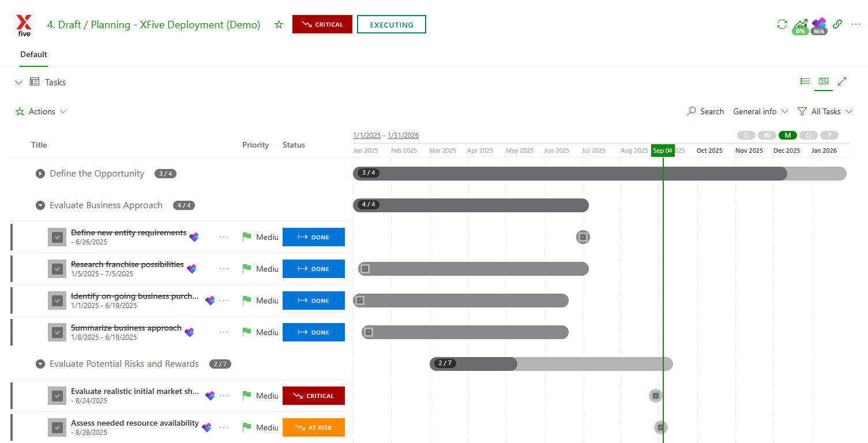Click Evaluate Business Approach 4/4 Gantt bar
Image resolution: width=868 pixels, height=443 pixels.
[471, 205]
